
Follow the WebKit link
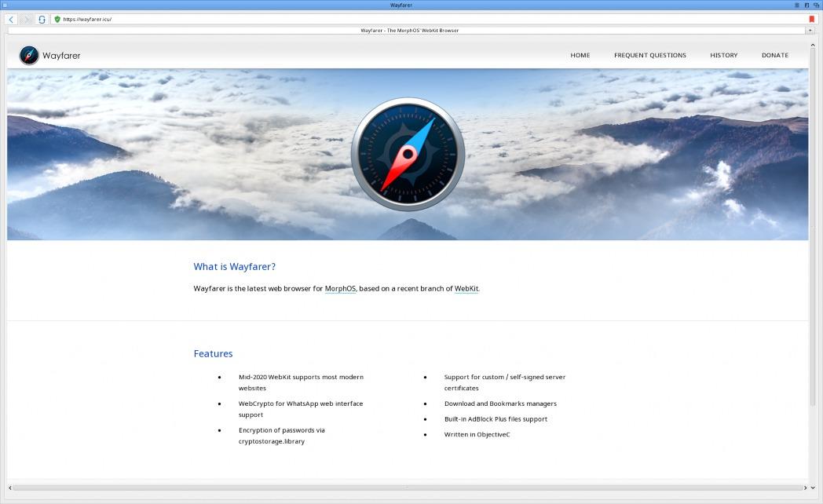click(466, 288)
